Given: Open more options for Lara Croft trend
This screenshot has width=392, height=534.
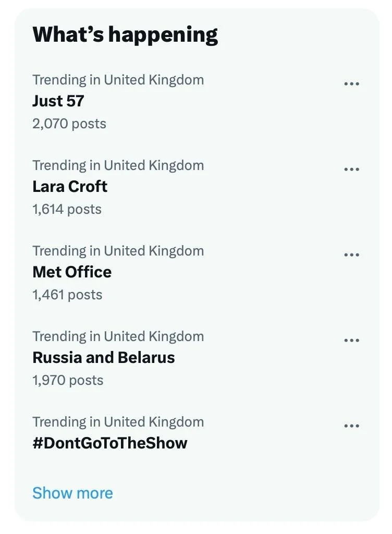Looking at the screenshot, I should (352, 169).
